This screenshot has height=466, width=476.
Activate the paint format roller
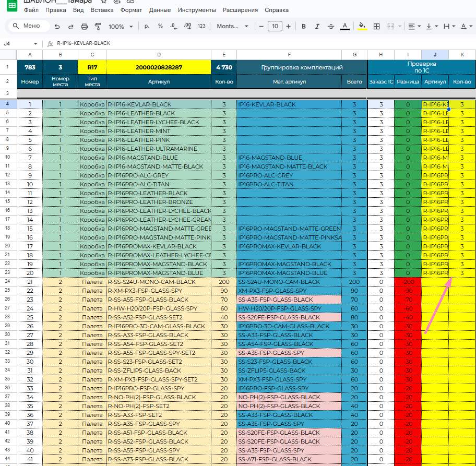coord(98,27)
